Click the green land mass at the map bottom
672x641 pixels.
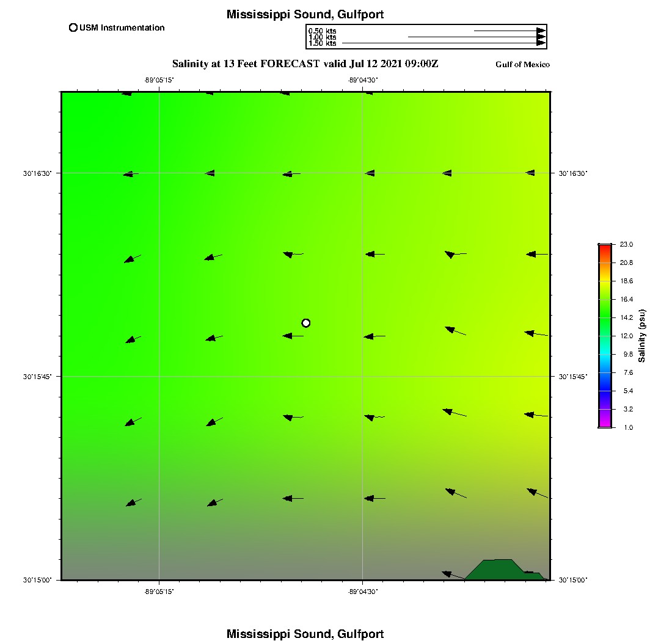(x=498, y=568)
